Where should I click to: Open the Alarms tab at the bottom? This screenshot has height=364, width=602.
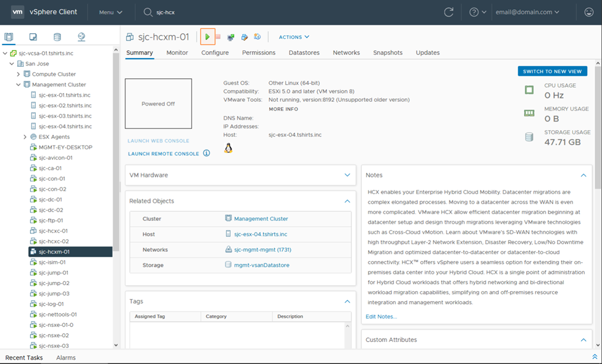pyautogui.click(x=65, y=357)
